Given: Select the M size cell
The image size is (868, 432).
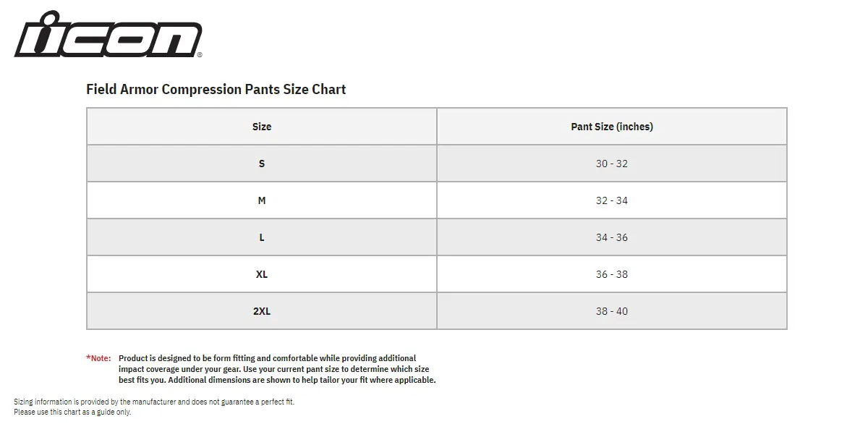Looking at the screenshot, I should coord(262,200).
